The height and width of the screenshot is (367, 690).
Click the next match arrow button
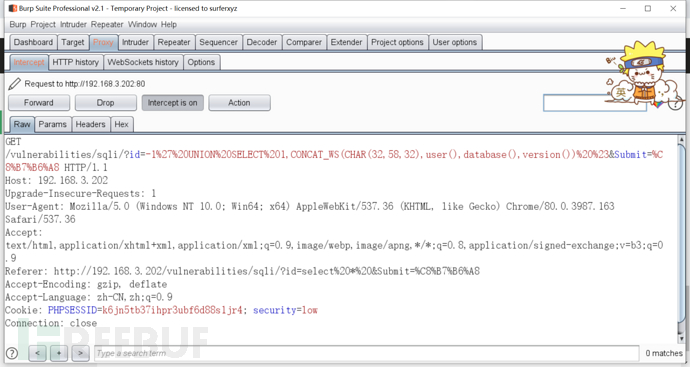click(81, 353)
